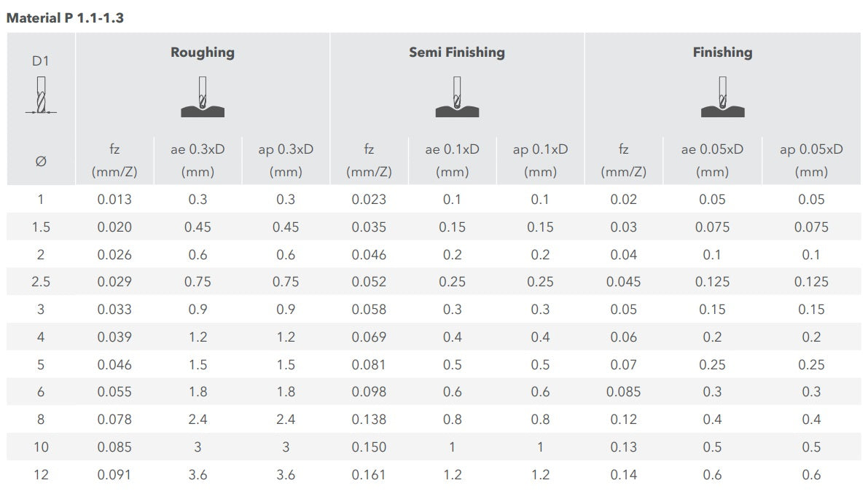Click the ae 0.1xD column header
The width and height of the screenshot is (868, 491).
pos(453,160)
